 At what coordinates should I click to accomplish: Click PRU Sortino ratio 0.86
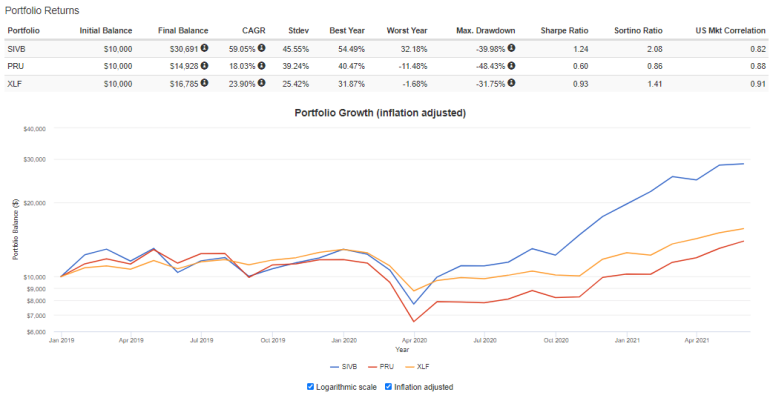click(x=656, y=66)
